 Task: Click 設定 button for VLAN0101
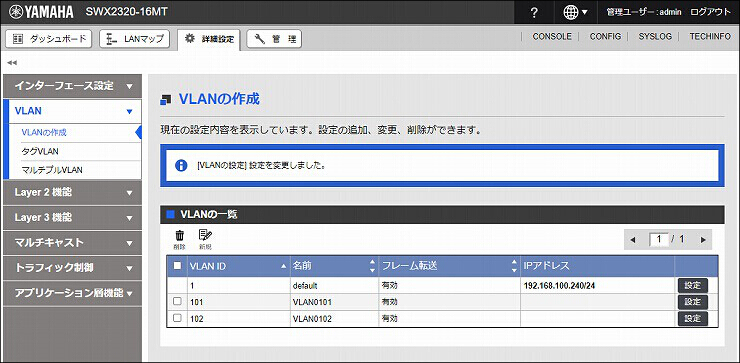point(693,302)
